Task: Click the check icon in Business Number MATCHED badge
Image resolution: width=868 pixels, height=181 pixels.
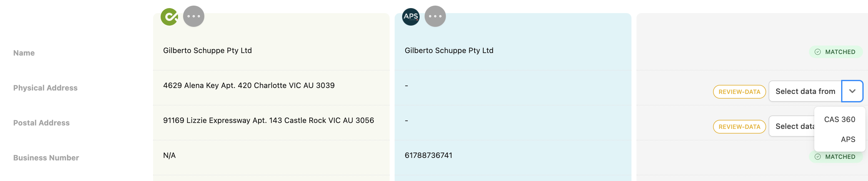Action: pos(817,157)
